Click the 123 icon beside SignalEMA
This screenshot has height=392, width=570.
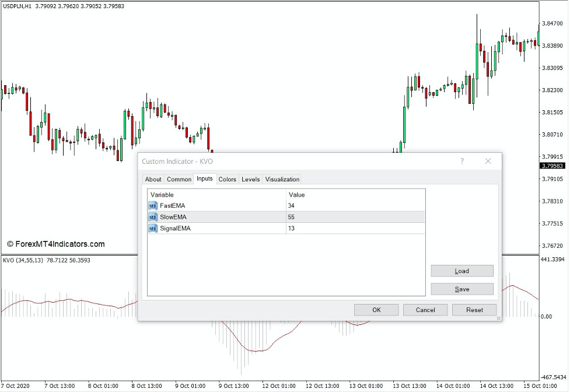(152, 228)
